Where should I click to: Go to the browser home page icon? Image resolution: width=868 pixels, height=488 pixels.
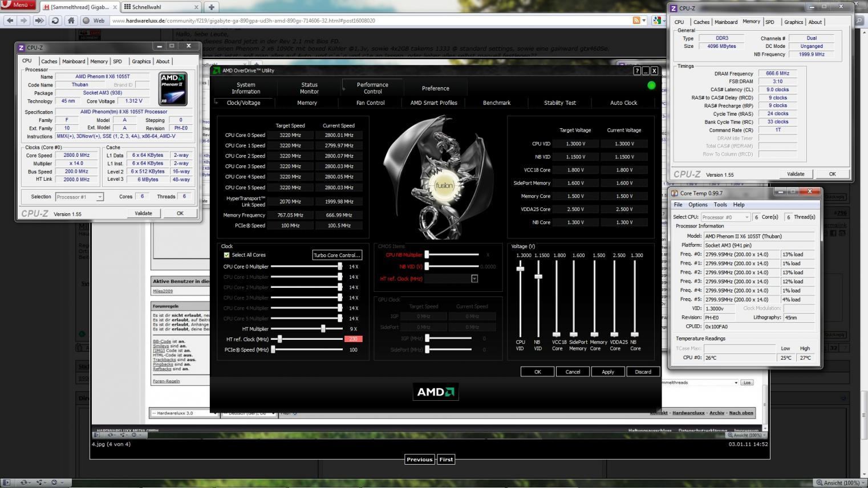(71, 21)
